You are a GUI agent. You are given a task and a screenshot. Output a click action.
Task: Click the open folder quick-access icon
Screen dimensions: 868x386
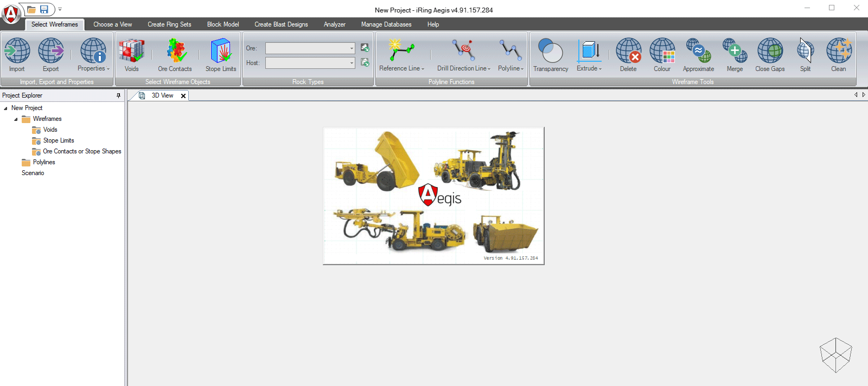pyautogui.click(x=31, y=10)
